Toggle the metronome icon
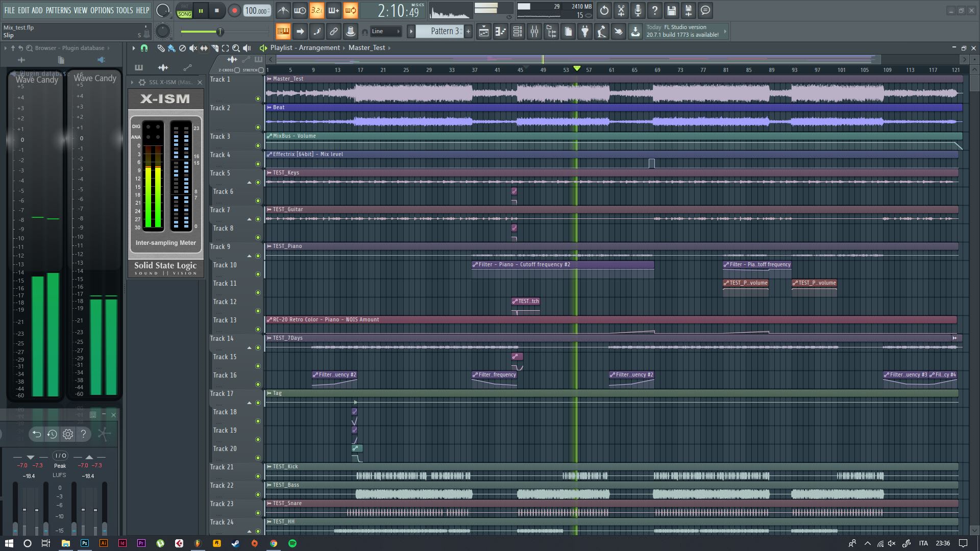 (x=283, y=10)
